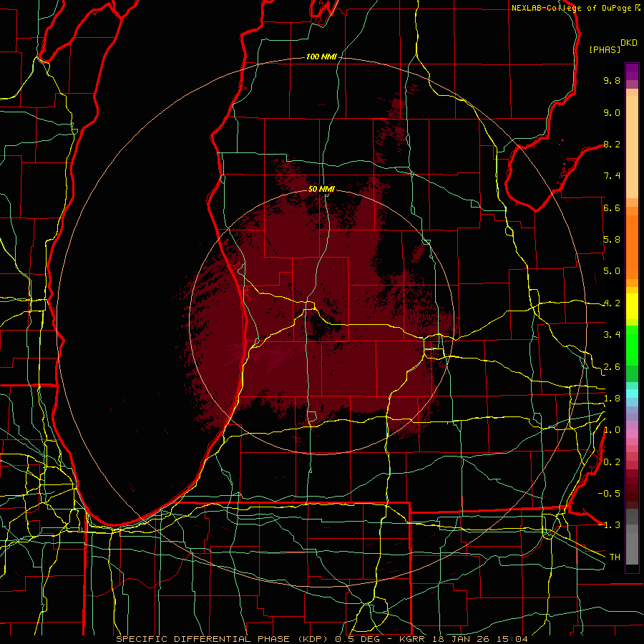Click the 0.2 value on the color scale
Viewport: 644px width, 644px height.
tap(612, 462)
